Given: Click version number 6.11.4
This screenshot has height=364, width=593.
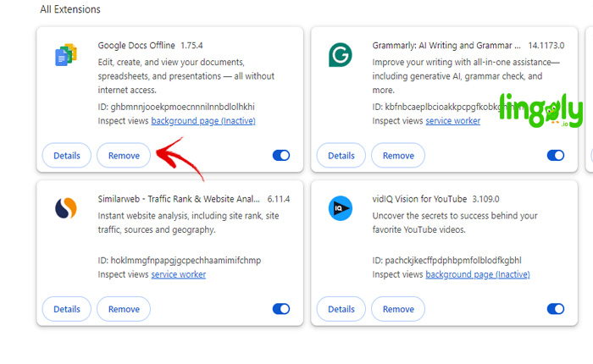Looking at the screenshot, I should click(279, 199).
